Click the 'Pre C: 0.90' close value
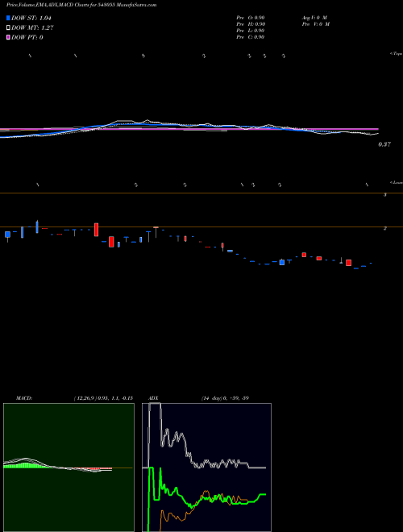 pos(251,37)
